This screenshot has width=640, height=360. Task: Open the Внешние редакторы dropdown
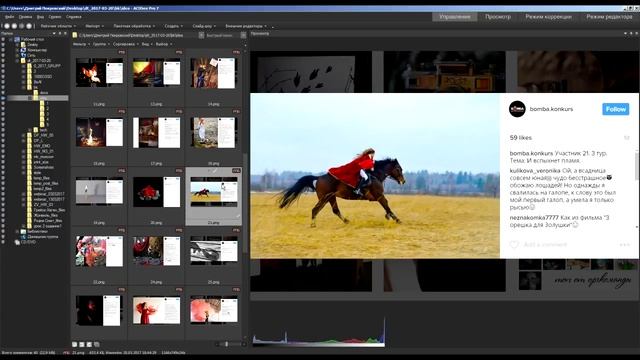(x=246, y=26)
